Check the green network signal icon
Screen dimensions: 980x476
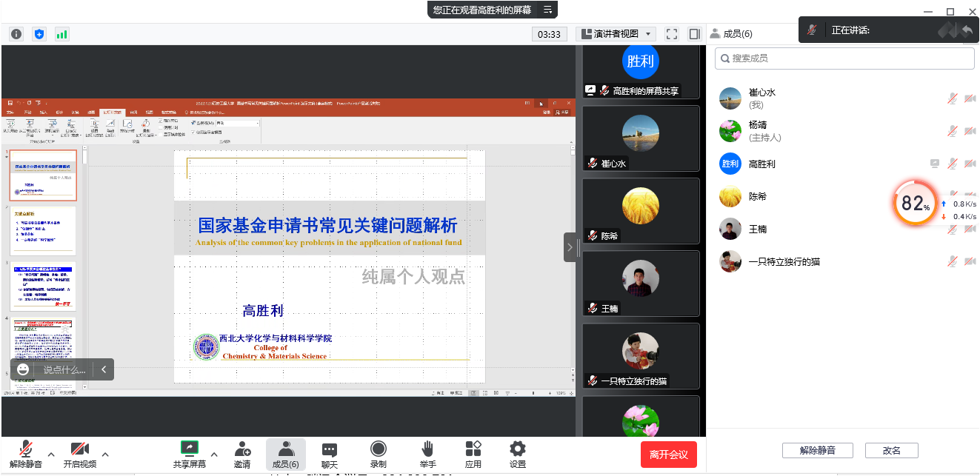click(x=61, y=34)
